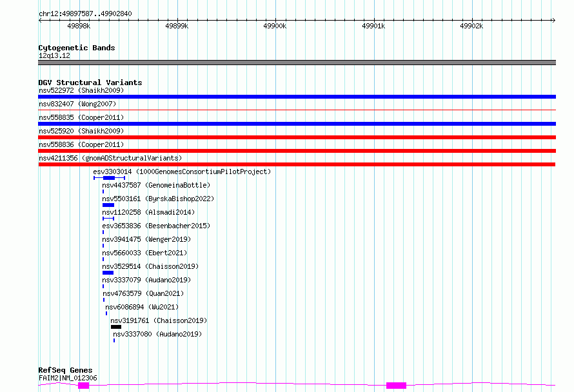Screen dimensions: 574x392
Task: Select the black nsv3191761 variant block
Action: [x=116, y=327]
